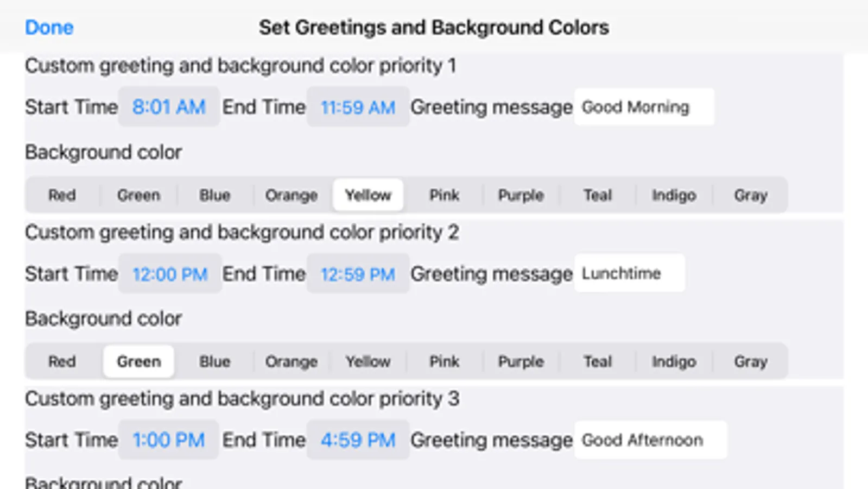Pick Teal for priority 2 background
The height and width of the screenshot is (489, 868).
(597, 361)
